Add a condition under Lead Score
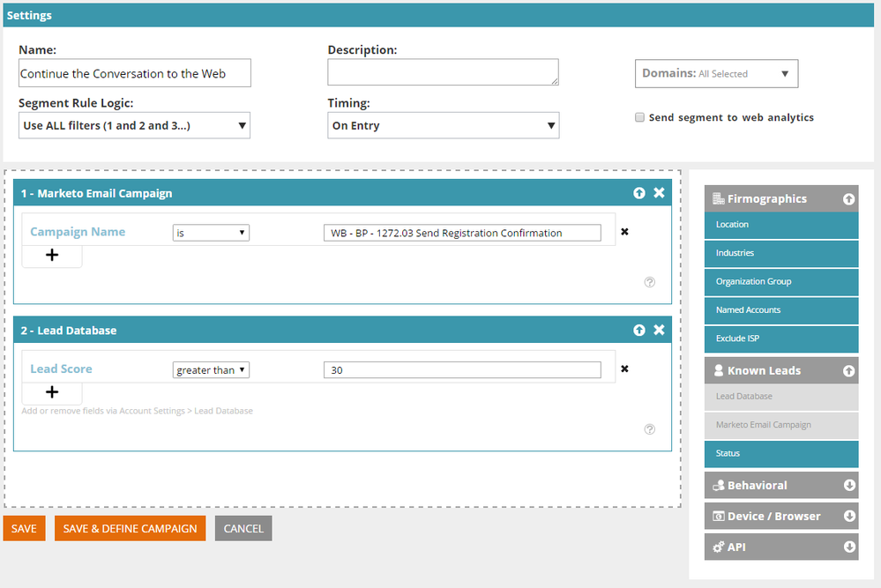 tap(52, 393)
